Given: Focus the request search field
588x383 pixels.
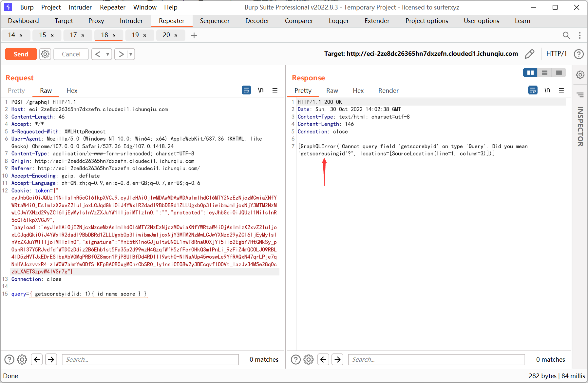Looking at the screenshot, I should pos(150,360).
